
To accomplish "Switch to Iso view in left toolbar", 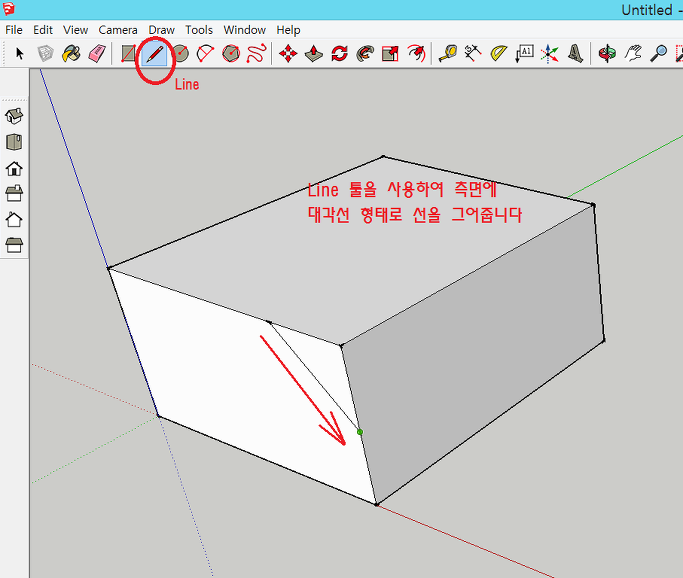I will (x=14, y=116).
